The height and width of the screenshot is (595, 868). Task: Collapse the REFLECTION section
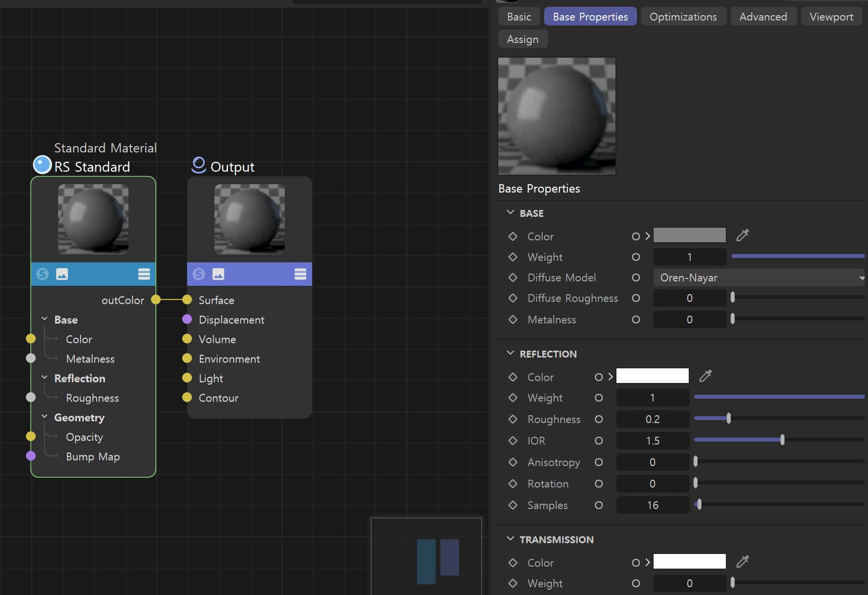pyautogui.click(x=510, y=354)
